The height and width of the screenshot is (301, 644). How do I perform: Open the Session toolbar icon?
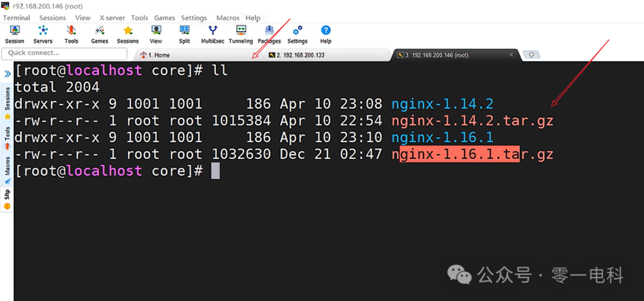[14, 35]
